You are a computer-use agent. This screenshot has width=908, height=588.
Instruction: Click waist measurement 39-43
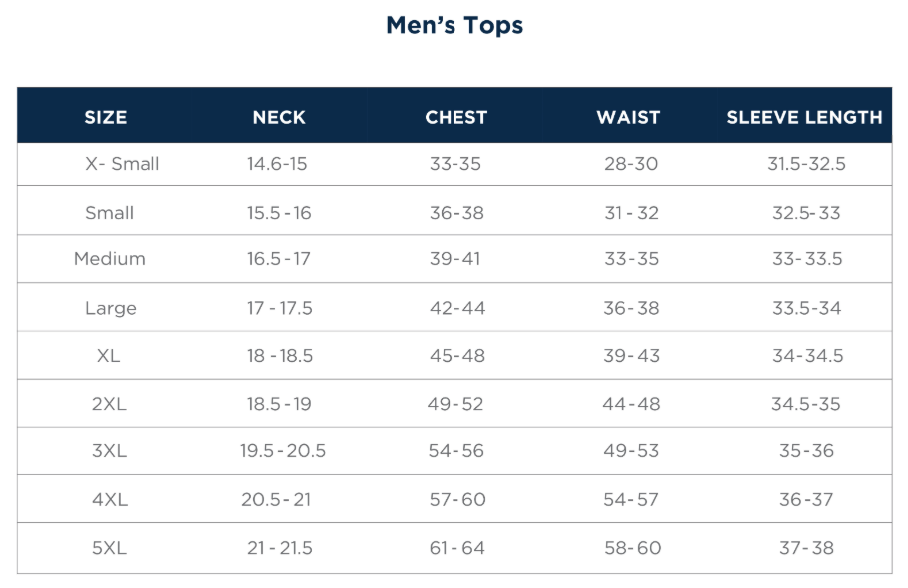pos(631,356)
